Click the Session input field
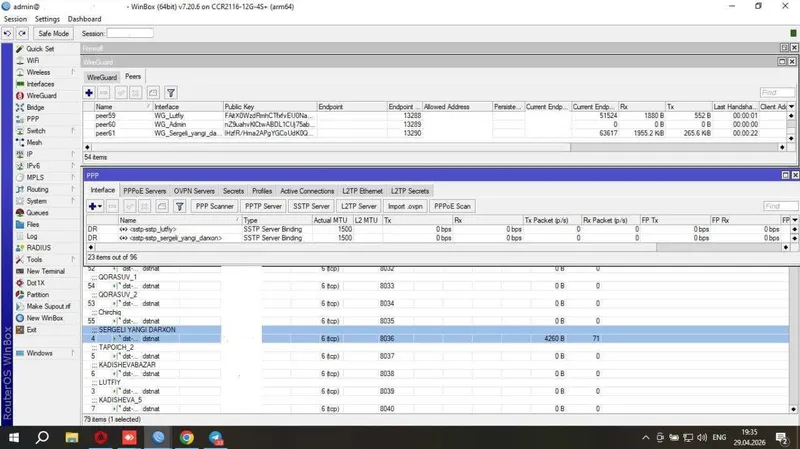800x449 pixels. coord(130,34)
